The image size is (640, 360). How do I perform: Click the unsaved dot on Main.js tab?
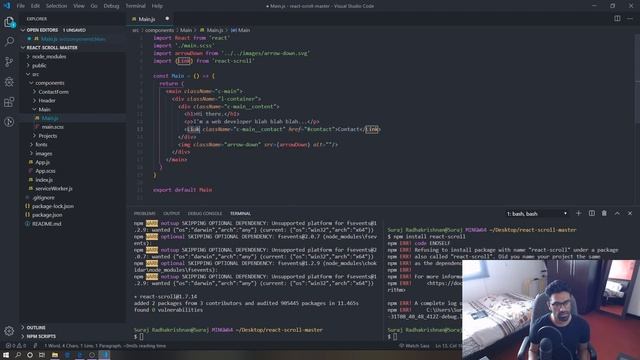pyautogui.click(x=167, y=19)
